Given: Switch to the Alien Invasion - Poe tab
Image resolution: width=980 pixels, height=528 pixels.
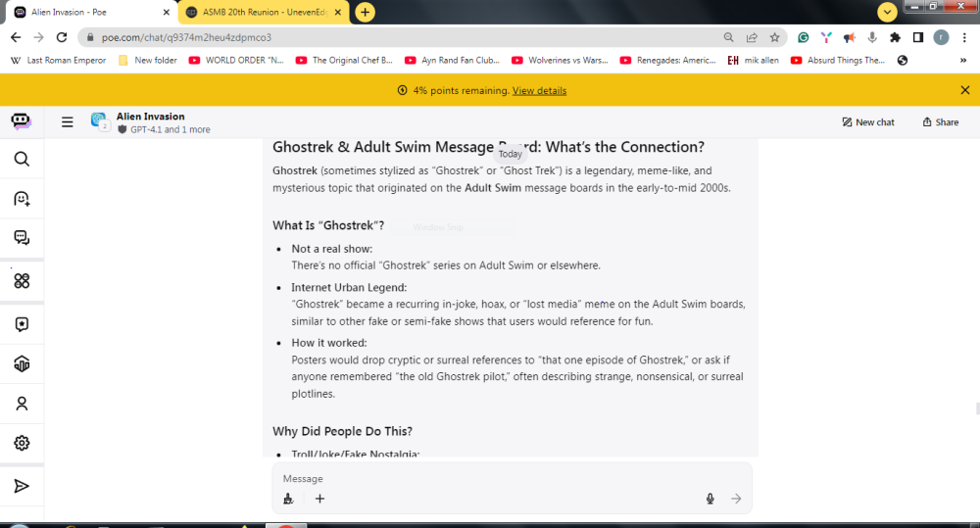Looking at the screenshot, I should point(91,13).
